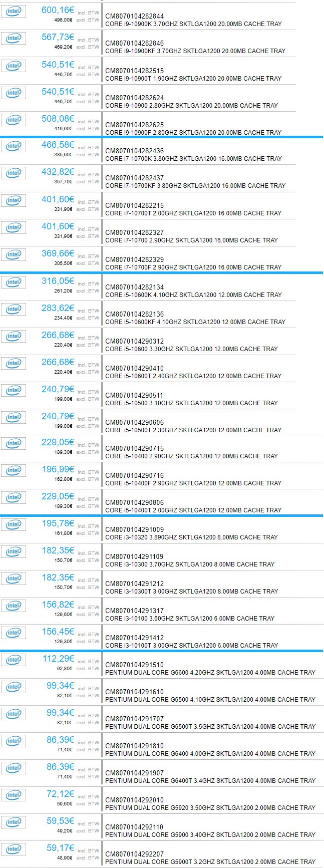Viewport: 324px width, 868px height.
Task: Click the 196,99€ price
Action: click(58, 469)
